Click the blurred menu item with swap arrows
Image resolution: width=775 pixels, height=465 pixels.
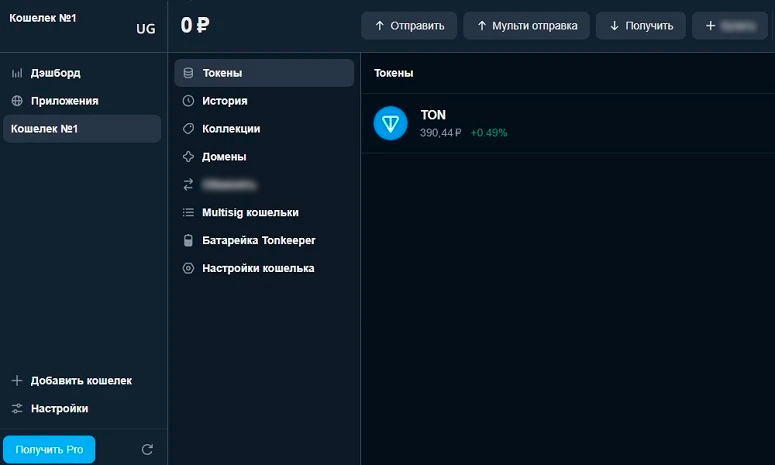pyautogui.click(x=228, y=185)
